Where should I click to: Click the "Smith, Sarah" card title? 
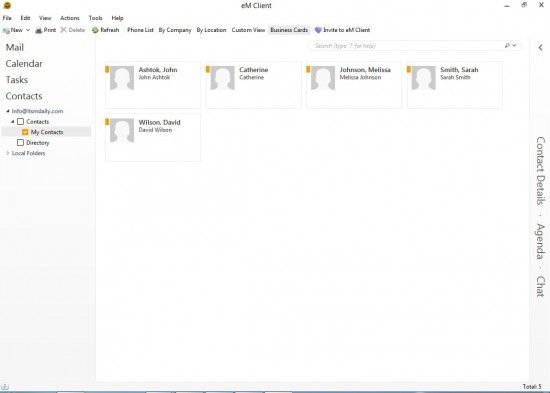[x=459, y=70]
